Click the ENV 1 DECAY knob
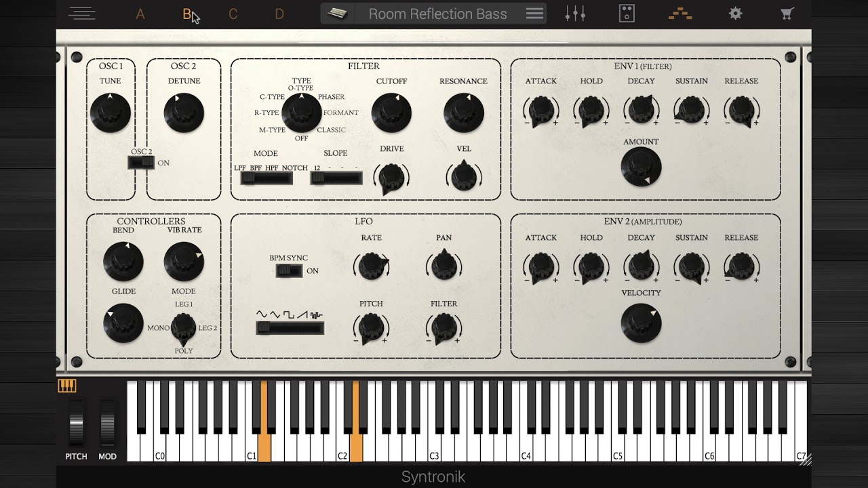Viewport: 868px width, 488px height. point(642,110)
